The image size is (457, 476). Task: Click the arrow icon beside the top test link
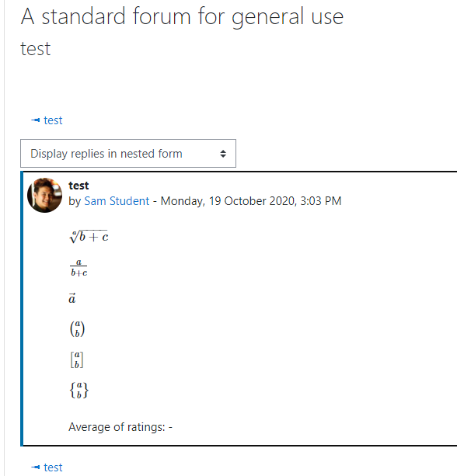click(x=35, y=120)
